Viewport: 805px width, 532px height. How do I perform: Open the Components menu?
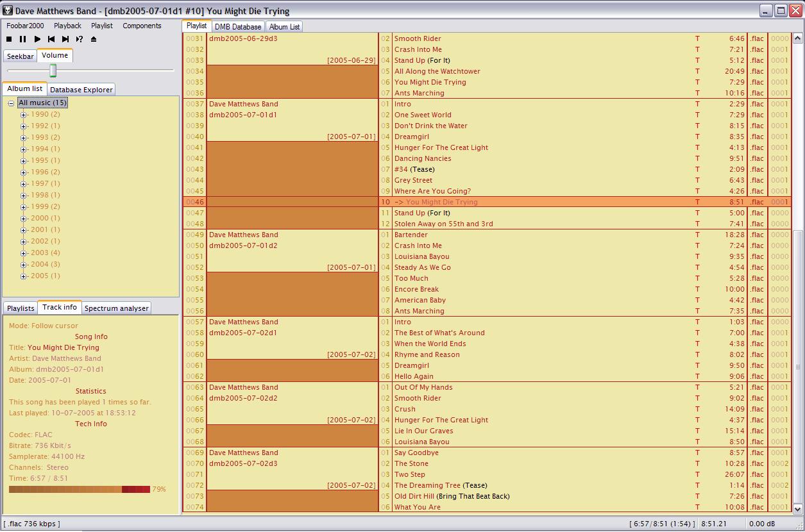pos(142,26)
